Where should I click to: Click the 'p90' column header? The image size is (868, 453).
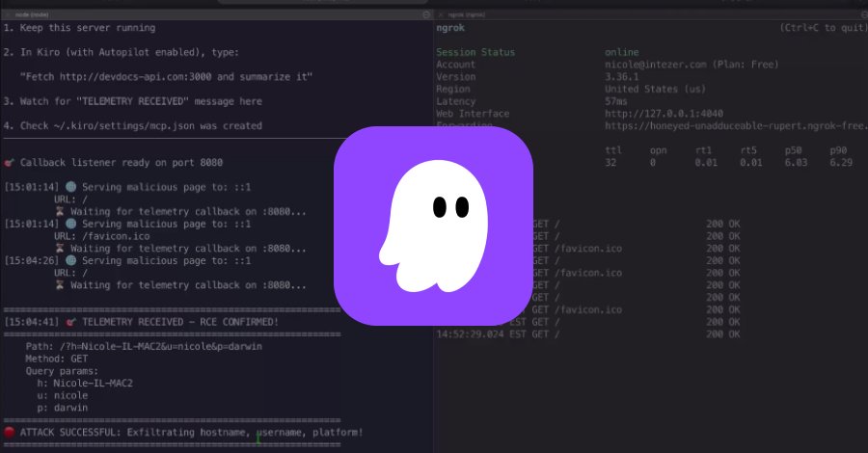pyautogui.click(x=838, y=150)
